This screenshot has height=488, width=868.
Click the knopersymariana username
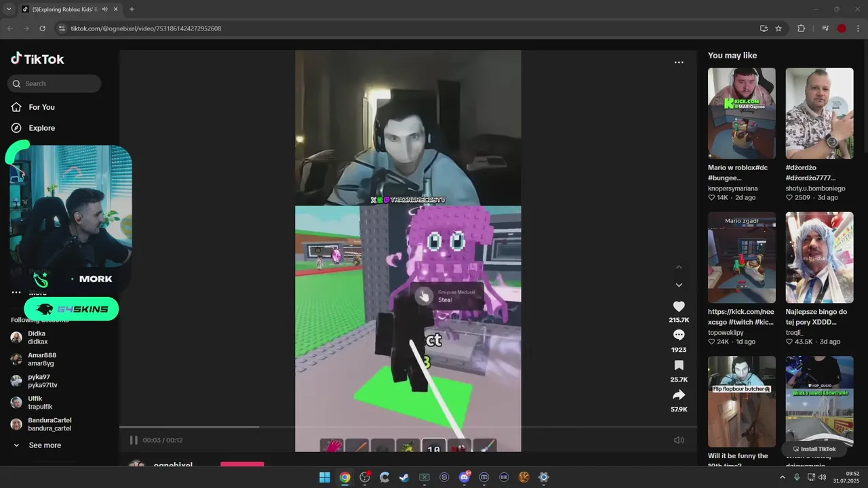click(732, 188)
